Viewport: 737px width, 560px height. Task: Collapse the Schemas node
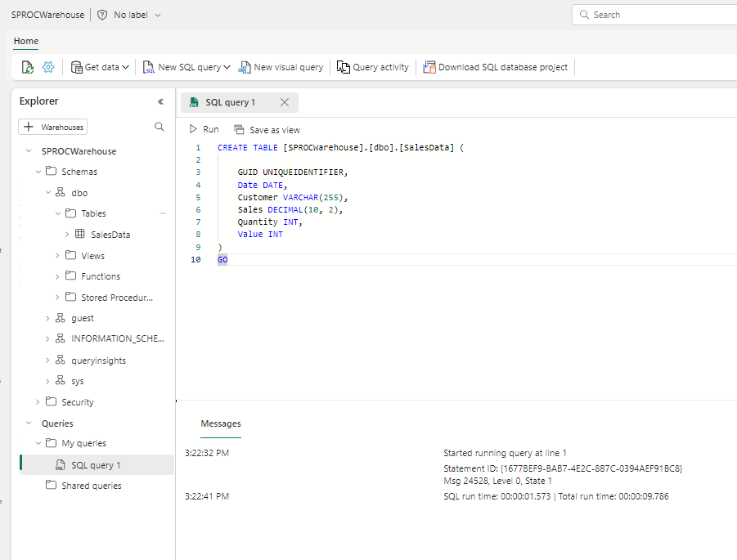(37, 171)
